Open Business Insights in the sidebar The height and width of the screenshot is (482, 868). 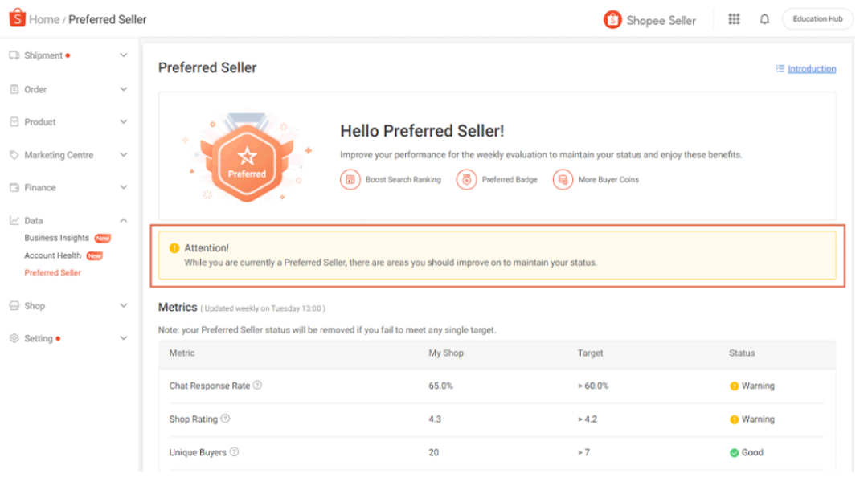coord(56,238)
